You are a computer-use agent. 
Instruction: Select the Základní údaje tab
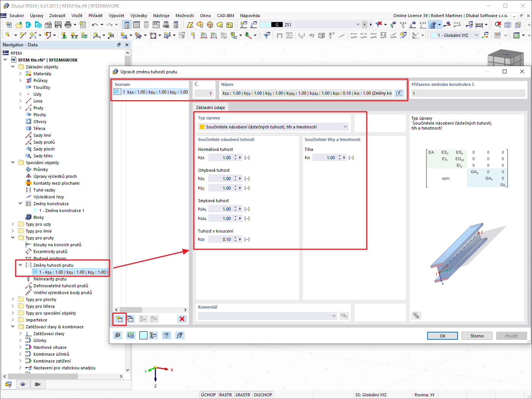coord(211,107)
